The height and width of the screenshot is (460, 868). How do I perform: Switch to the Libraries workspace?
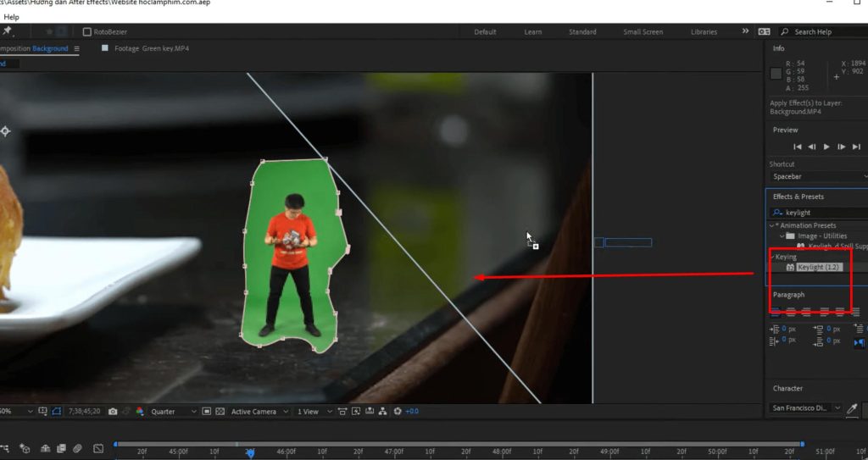tap(704, 31)
